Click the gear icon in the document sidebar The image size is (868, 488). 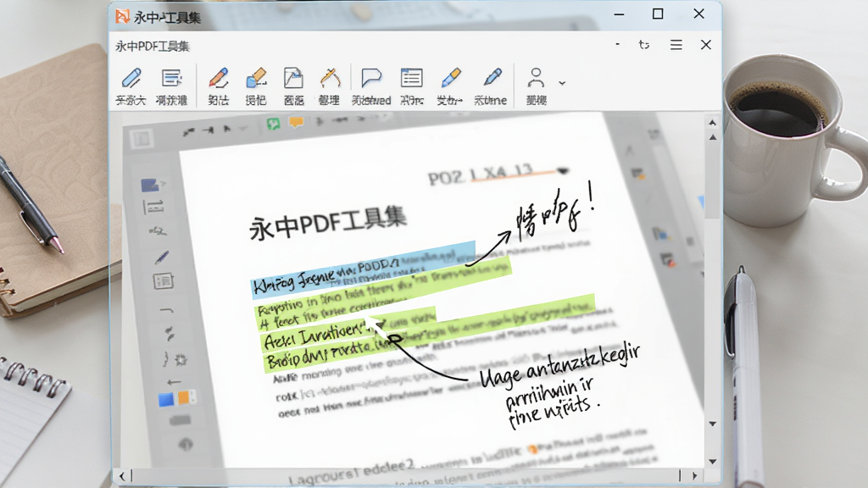tap(181, 360)
